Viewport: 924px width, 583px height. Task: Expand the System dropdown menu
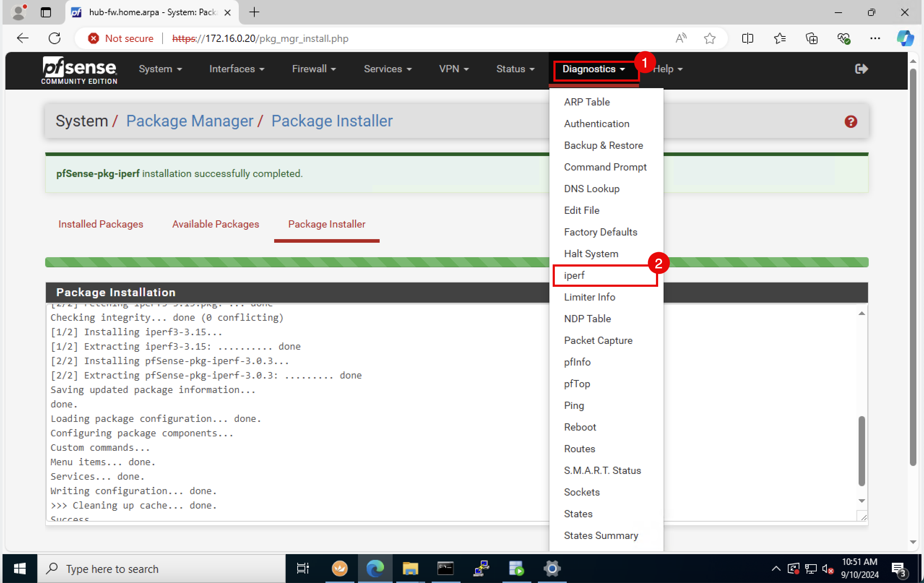click(160, 69)
